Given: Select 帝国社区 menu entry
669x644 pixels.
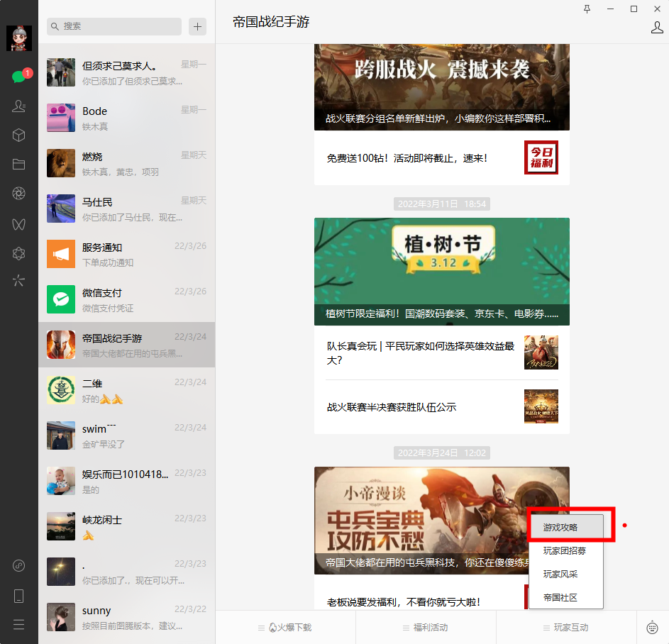Looking at the screenshot, I should tap(565, 597).
